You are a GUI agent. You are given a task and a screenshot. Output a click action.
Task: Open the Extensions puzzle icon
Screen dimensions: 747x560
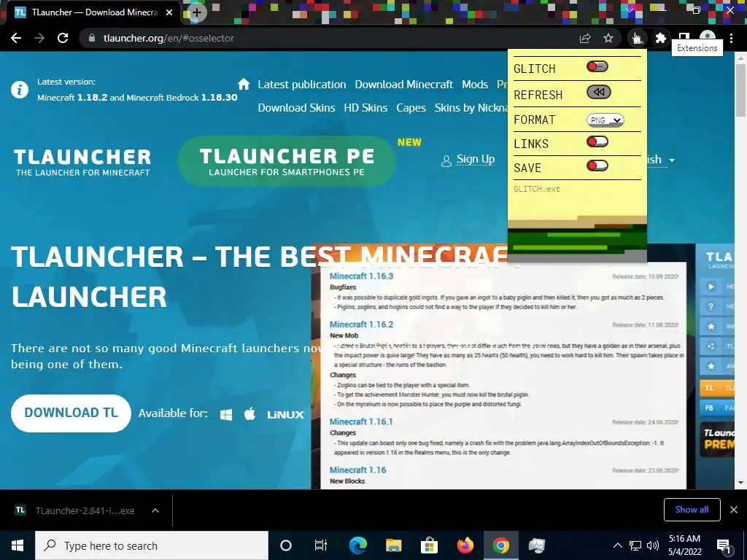pos(660,38)
